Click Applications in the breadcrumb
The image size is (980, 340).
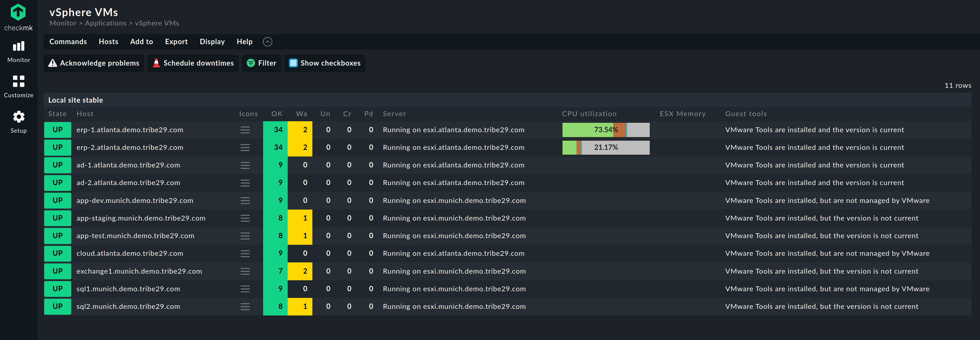(105, 23)
